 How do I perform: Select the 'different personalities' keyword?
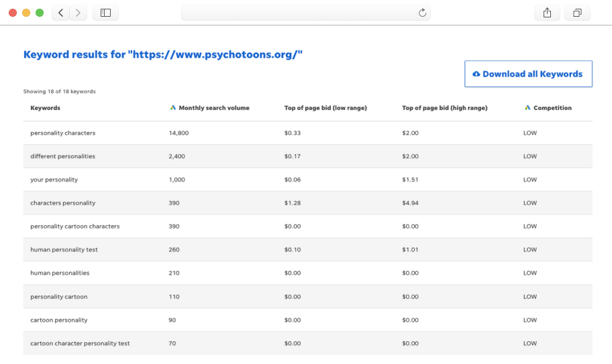click(x=63, y=156)
